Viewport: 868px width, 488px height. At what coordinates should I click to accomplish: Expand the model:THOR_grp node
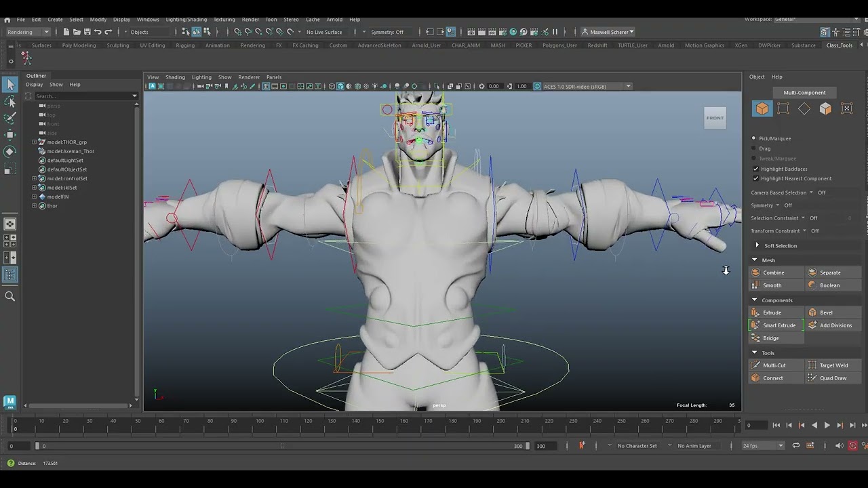coord(35,142)
